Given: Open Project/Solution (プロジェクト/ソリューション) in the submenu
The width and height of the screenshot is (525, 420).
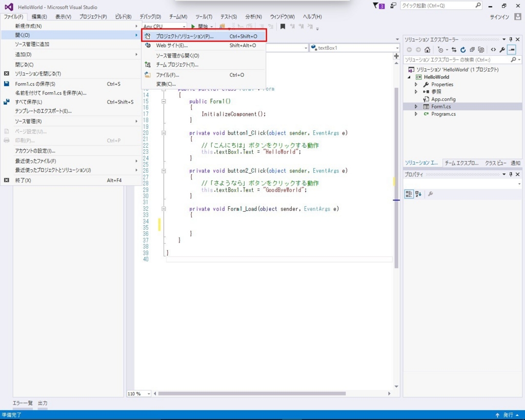Looking at the screenshot, I should pyautogui.click(x=204, y=36).
